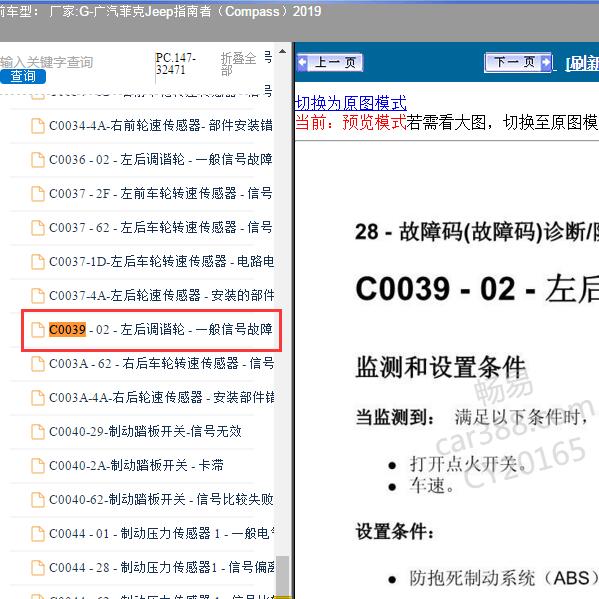Focus the 输入关键字查询 keyword input field
This screenshot has height=599, width=599.
click(47, 62)
